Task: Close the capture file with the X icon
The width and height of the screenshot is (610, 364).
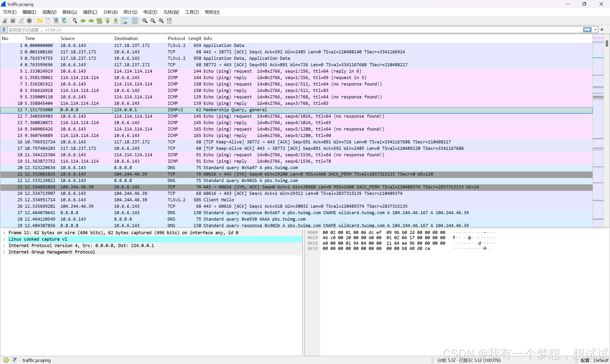Action: (x=56, y=21)
